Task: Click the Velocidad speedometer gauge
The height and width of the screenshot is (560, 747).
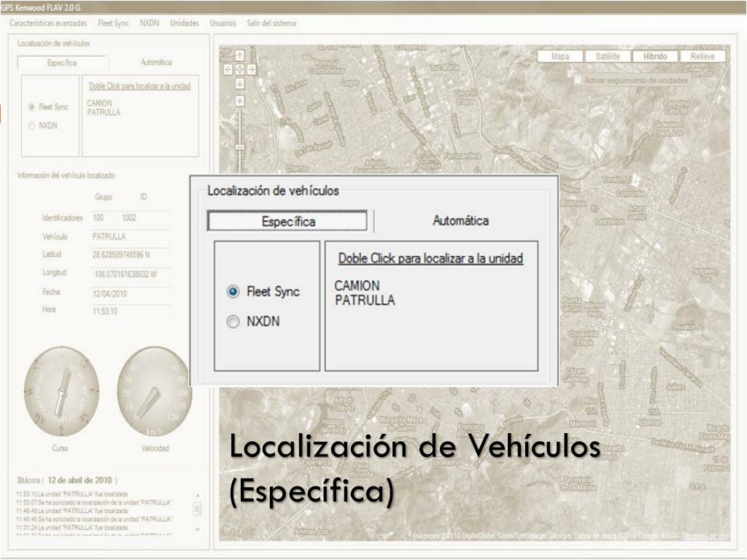Action: [x=155, y=391]
